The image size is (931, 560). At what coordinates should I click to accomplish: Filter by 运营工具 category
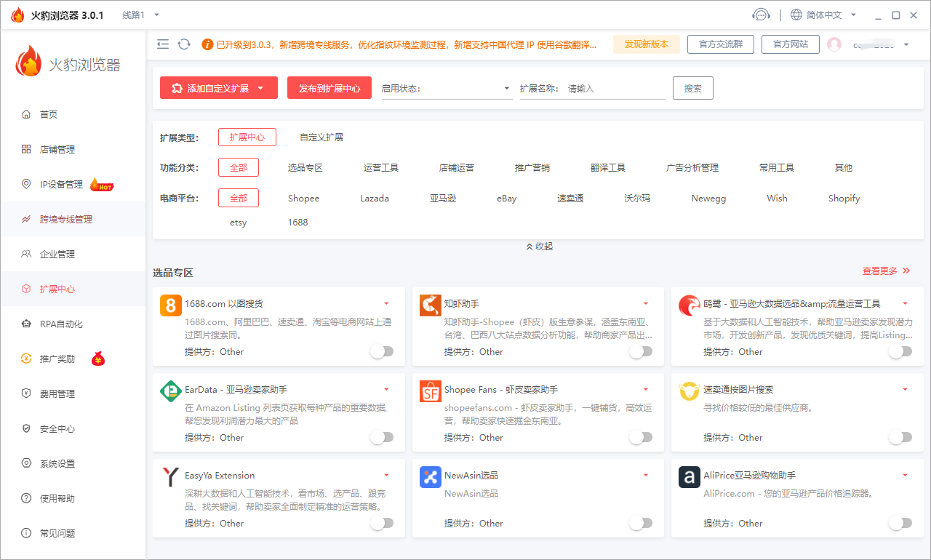[x=381, y=167]
